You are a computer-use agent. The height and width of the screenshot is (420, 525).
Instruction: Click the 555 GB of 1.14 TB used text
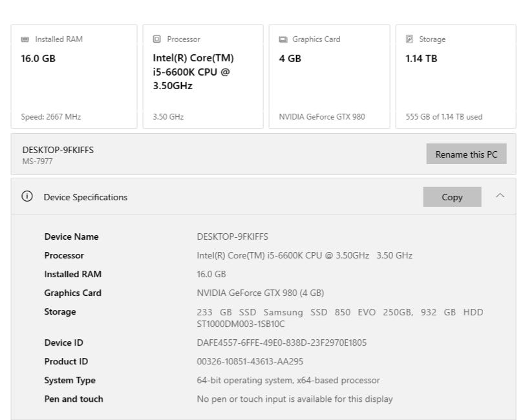coord(444,117)
